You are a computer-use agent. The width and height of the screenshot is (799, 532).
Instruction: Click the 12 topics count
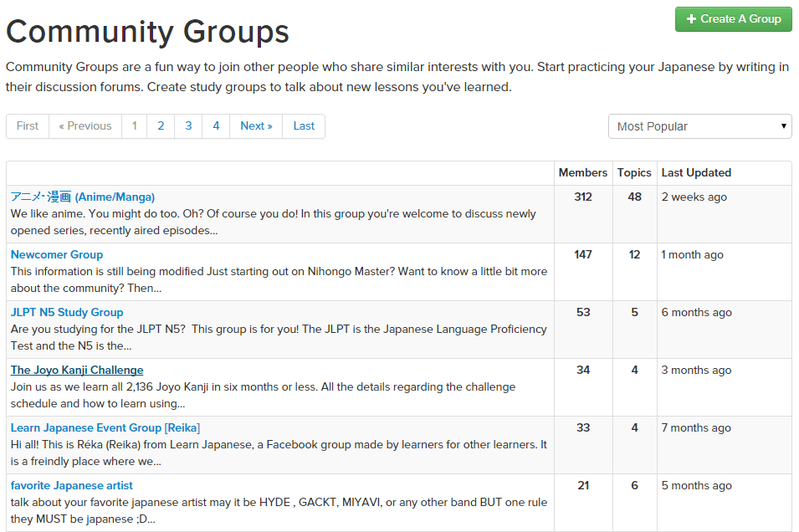(x=634, y=254)
